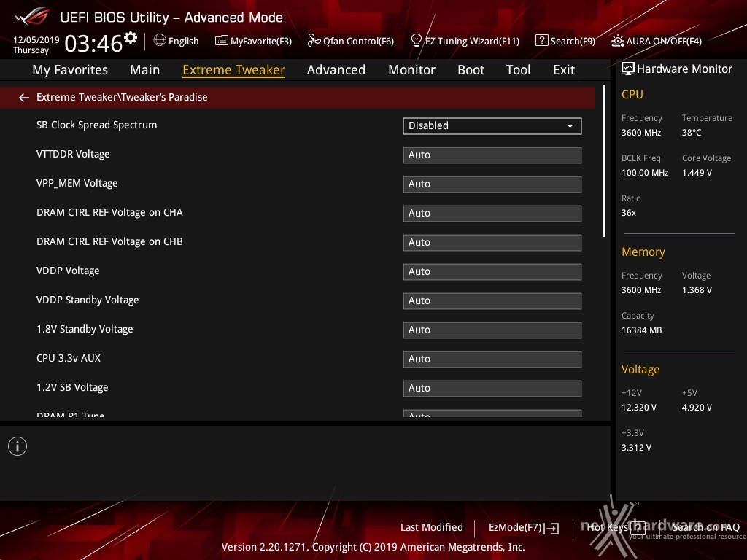The image size is (747, 560).
Task: Click 1.2V SB Voltage Auto field
Action: pyautogui.click(x=492, y=389)
